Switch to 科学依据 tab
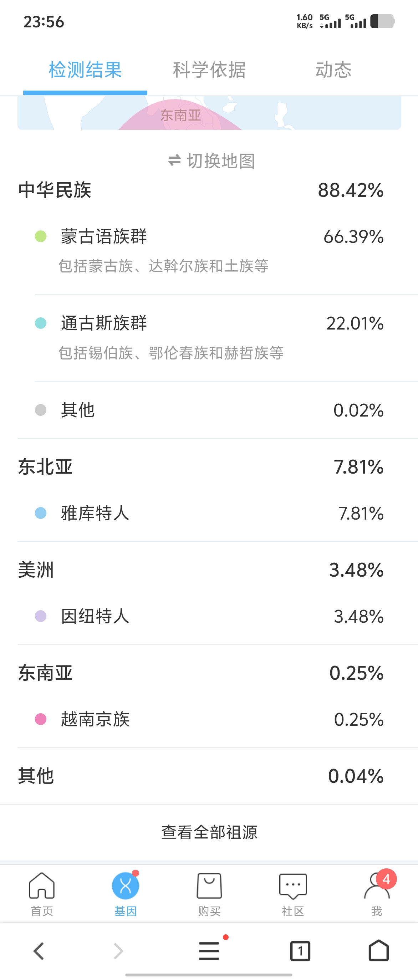Image resolution: width=418 pixels, height=980 pixels. 209,70
